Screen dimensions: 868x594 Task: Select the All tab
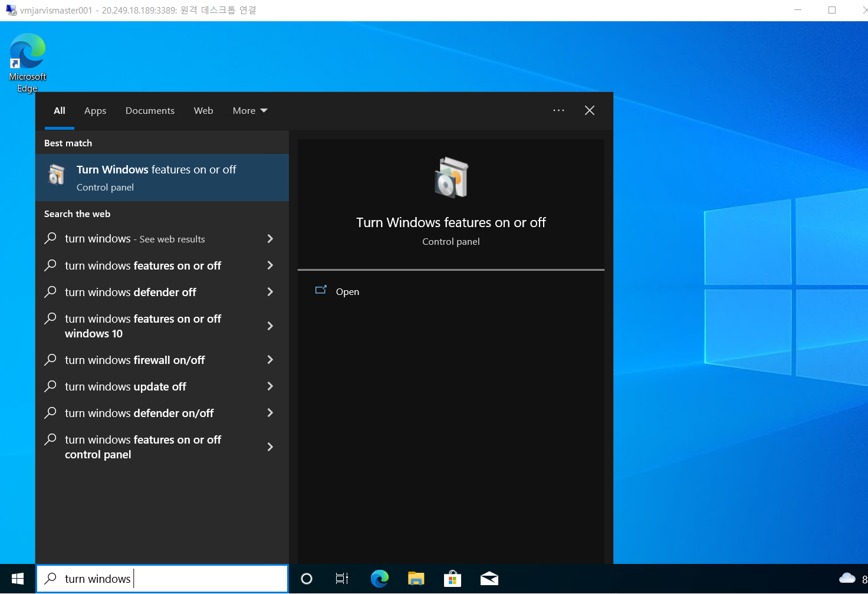tap(60, 111)
